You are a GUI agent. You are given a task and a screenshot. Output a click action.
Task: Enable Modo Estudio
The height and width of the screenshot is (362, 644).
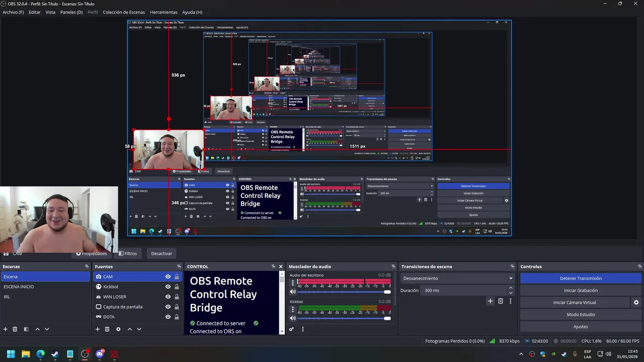[581, 314]
